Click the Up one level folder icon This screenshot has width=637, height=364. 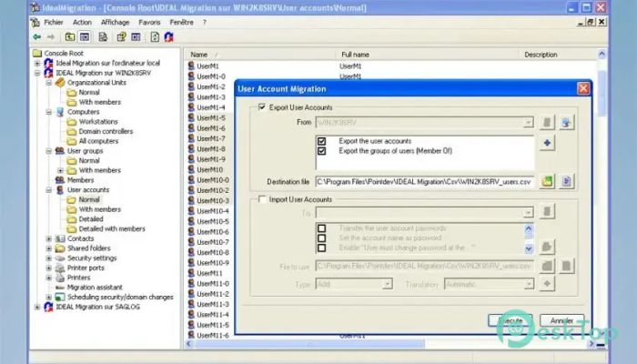click(x=70, y=37)
